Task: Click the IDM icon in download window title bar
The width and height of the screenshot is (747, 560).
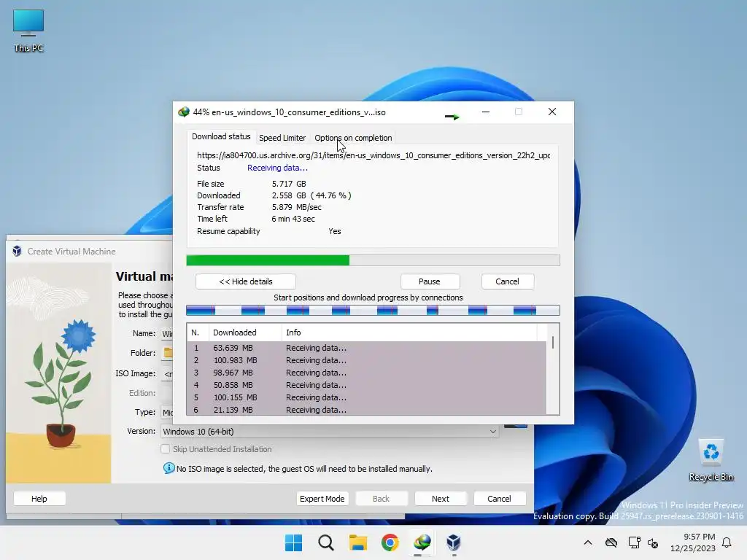Action: point(183,112)
